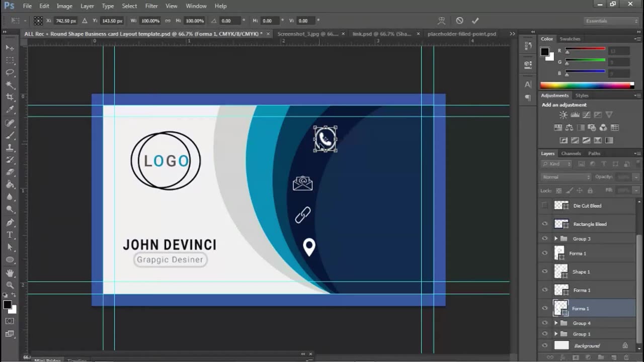
Task: Add a Color Balance adjustment
Action: click(x=569, y=128)
